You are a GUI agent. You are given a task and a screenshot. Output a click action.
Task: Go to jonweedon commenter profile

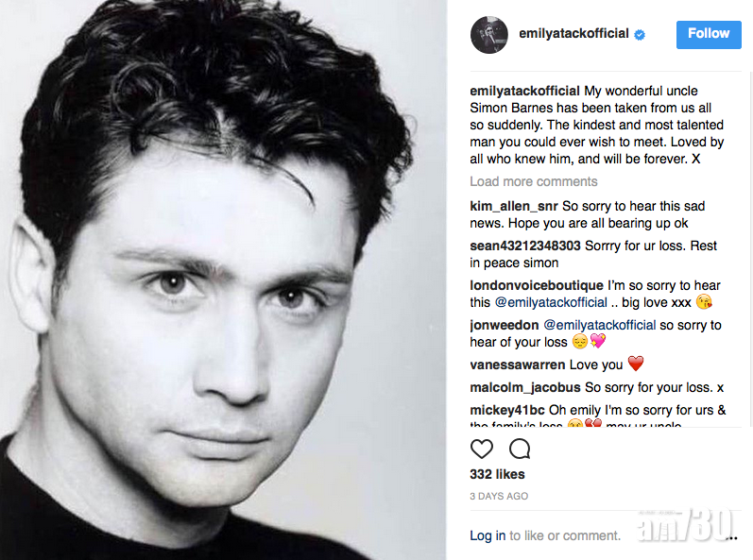coord(505,325)
